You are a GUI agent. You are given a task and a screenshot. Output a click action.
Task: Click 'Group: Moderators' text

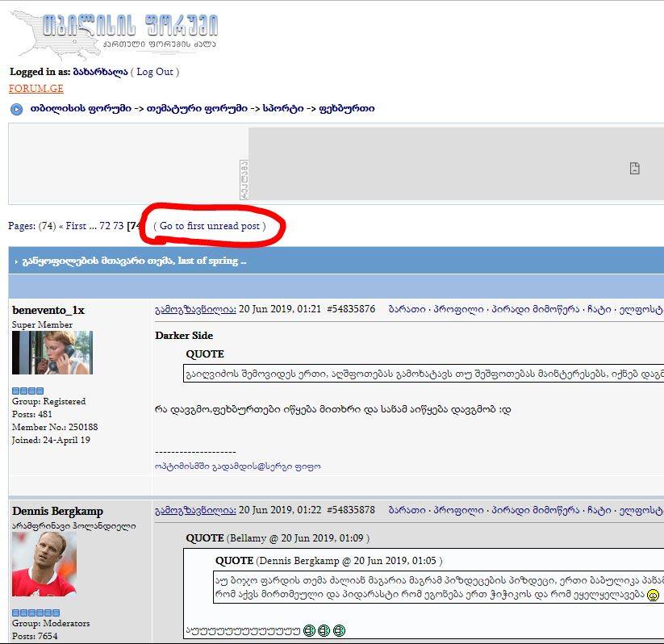(x=51, y=623)
